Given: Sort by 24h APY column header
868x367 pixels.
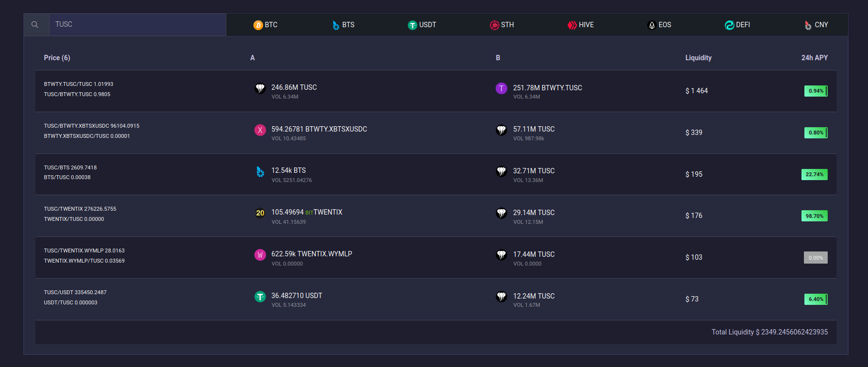Looking at the screenshot, I should 815,58.
